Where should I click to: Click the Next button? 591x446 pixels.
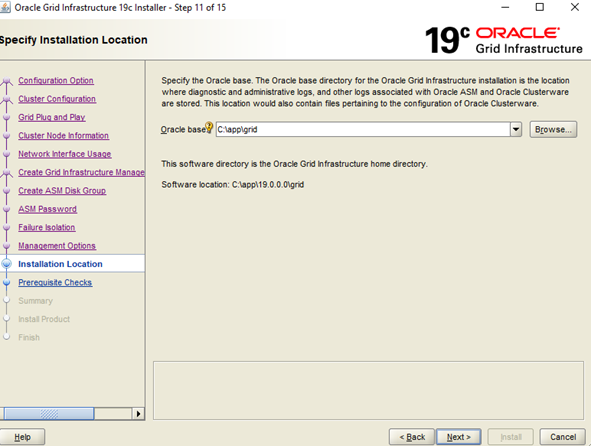458,437
